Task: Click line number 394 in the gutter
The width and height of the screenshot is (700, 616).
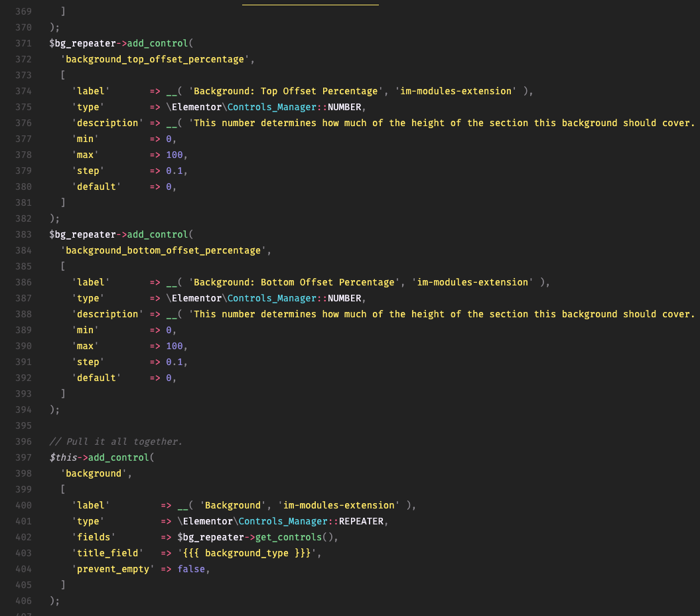Action: point(24,410)
